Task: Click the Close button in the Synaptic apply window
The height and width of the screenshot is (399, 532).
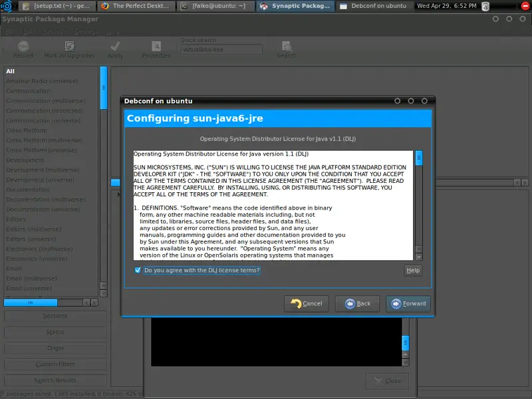Action: tap(387, 381)
